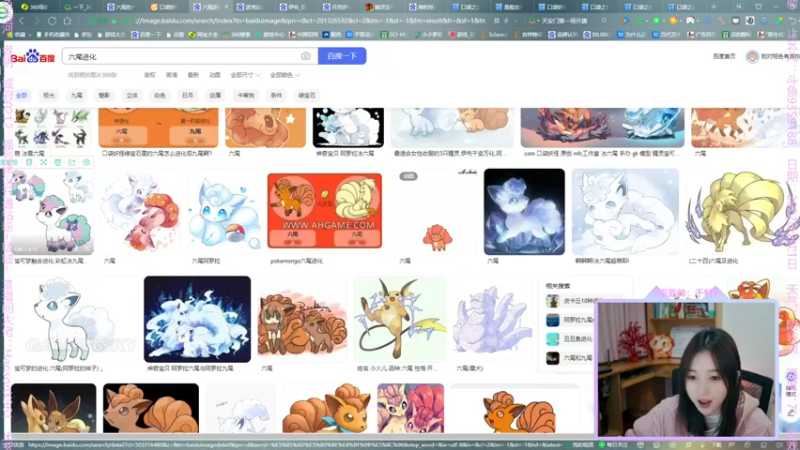Select the 日月 category tag
Viewport: 800px width, 450px height.
click(x=188, y=95)
